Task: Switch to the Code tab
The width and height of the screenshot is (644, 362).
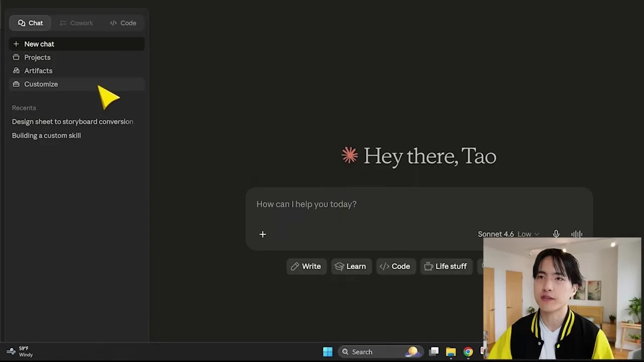Action: (123, 23)
